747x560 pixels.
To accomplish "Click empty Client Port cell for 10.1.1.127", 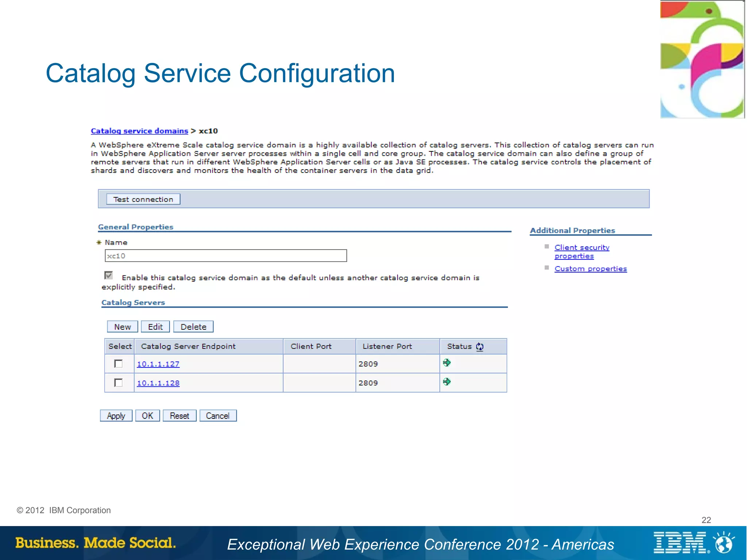I will point(320,364).
